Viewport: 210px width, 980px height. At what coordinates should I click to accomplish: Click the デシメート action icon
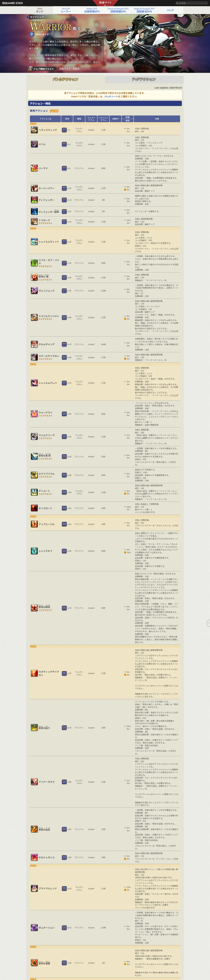tap(34, 492)
